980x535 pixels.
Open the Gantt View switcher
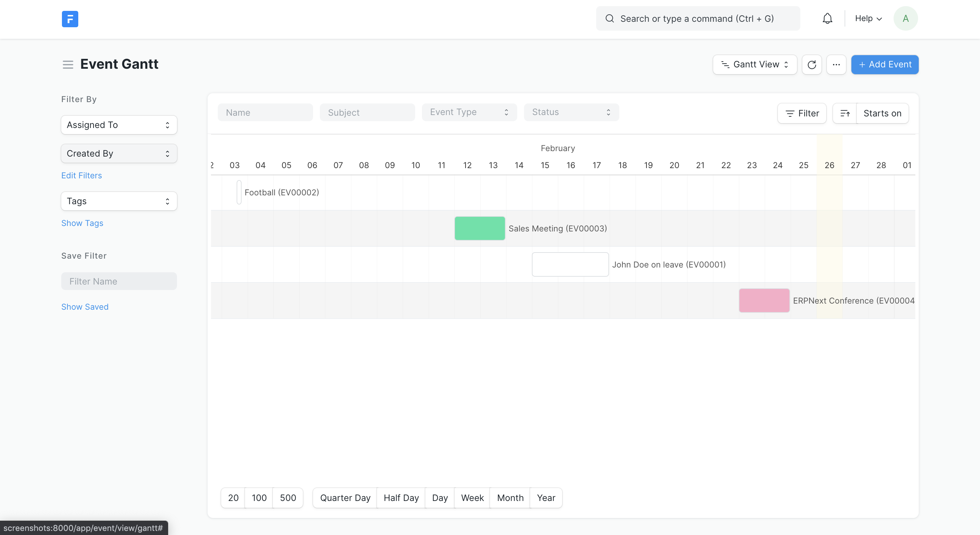(754, 64)
